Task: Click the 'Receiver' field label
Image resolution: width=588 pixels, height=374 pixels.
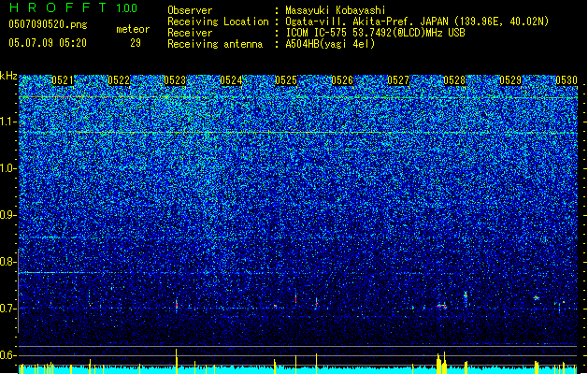Action: click(190, 33)
